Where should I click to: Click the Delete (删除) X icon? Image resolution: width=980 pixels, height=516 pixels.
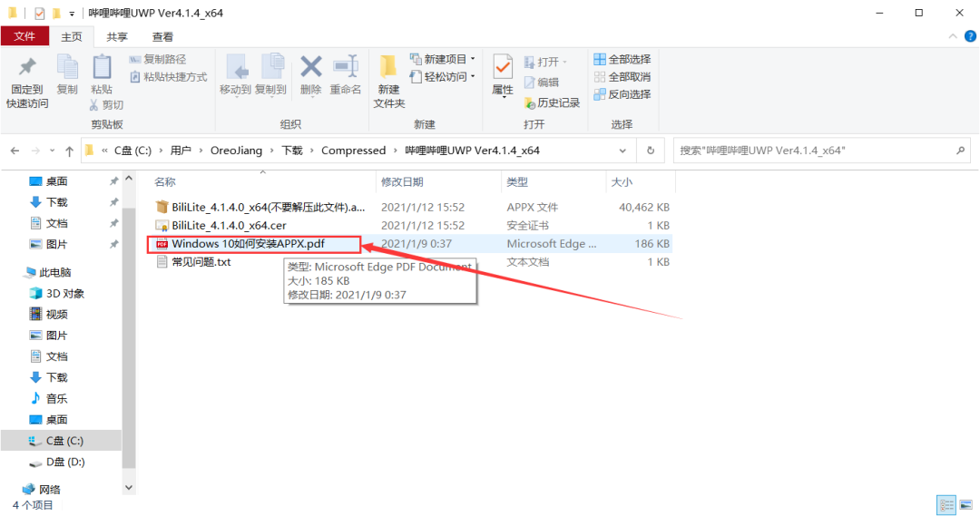tap(310, 67)
